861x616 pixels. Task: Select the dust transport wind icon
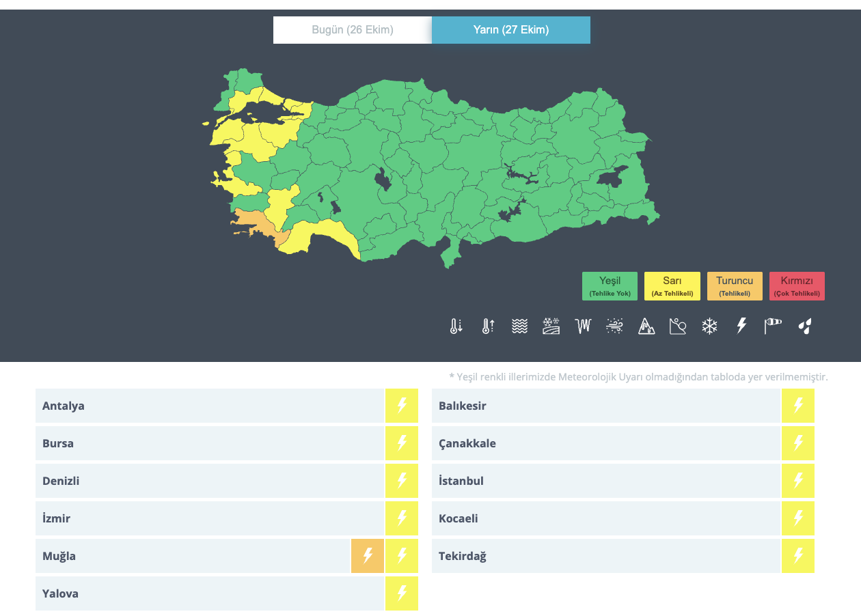[614, 326]
